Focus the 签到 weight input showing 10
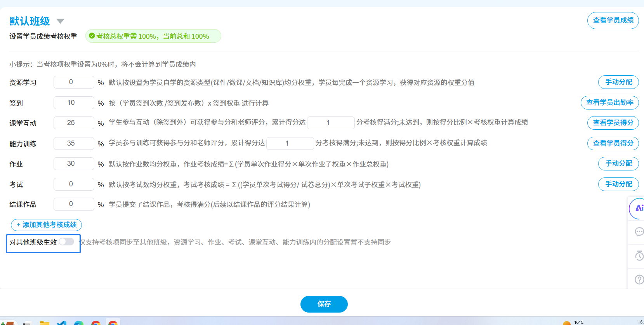Viewport: 644px width, 325px height. click(74, 103)
